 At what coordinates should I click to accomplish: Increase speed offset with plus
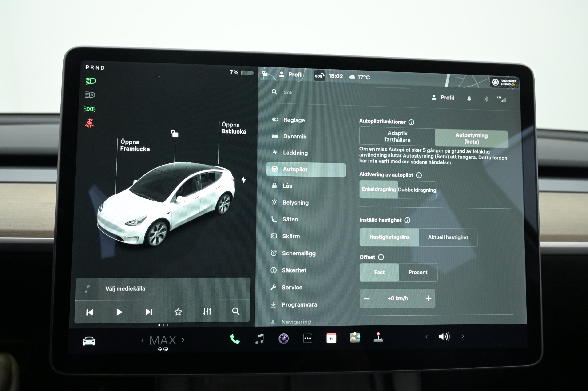(428, 299)
